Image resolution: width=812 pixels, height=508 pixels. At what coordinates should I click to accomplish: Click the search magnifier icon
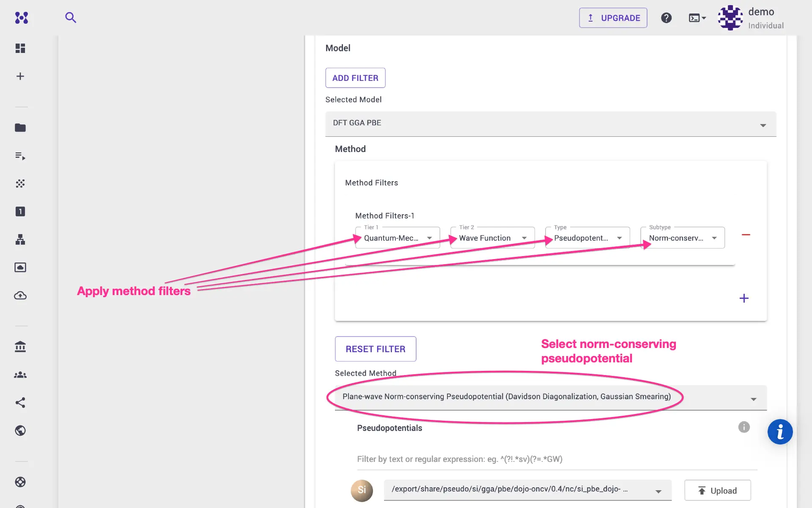click(x=71, y=17)
